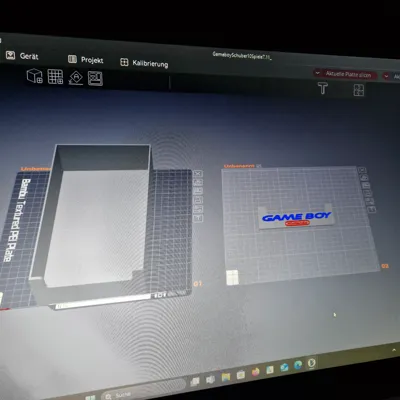Expand the system tray hidden icons chevron
The width and height of the screenshot is (400, 400).
click(394, 350)
